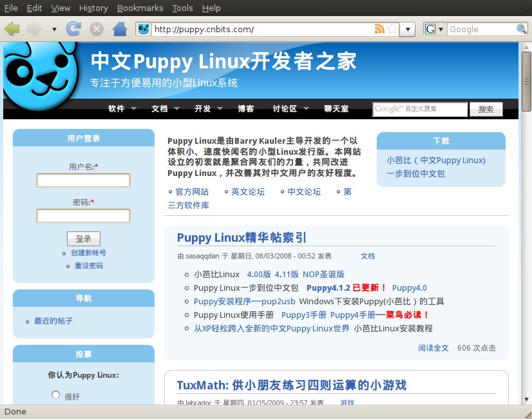Open the 小芭比 (中文Puppy Linux) download link
This screenshot has width=532, height=419.
436,161
